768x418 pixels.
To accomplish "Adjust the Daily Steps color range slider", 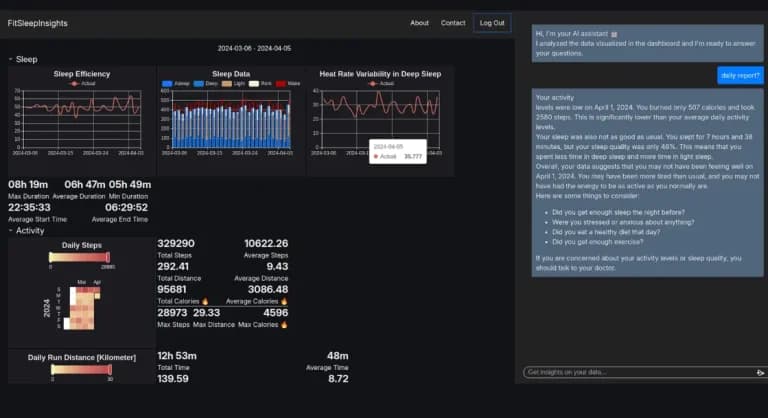I will pyautogui.click(x=79, y=257).
